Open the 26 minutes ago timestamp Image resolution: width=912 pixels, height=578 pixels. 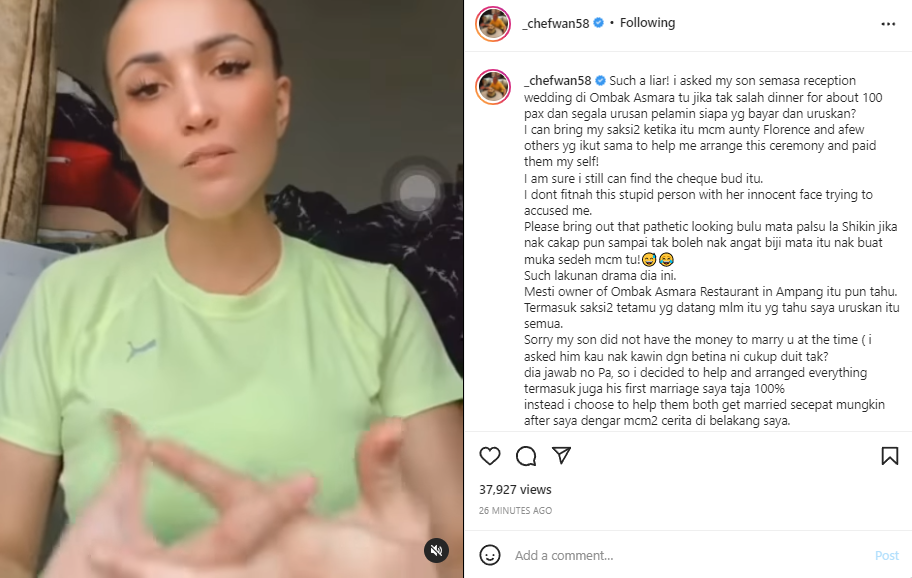click(x=515, y=511)
